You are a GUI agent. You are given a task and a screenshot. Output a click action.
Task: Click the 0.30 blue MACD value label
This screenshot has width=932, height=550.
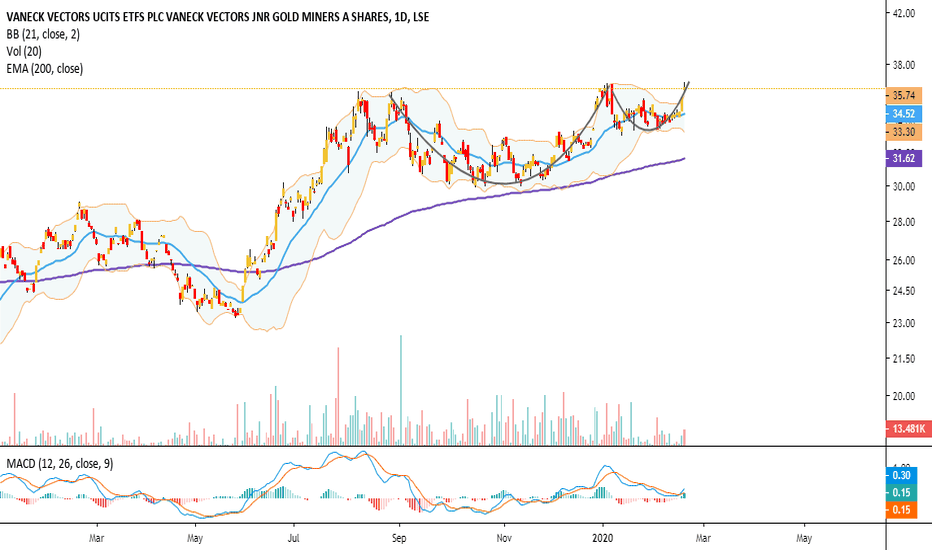click(x=901, y=474)
